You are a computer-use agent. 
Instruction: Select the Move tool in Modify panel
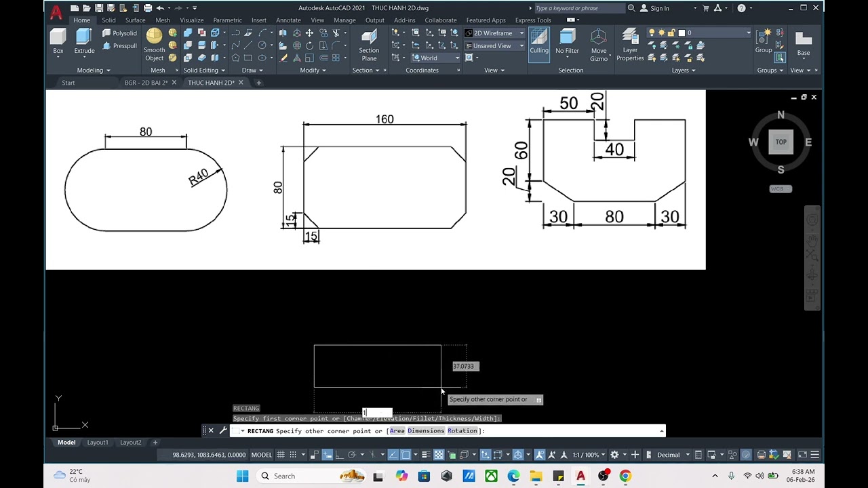309,33
